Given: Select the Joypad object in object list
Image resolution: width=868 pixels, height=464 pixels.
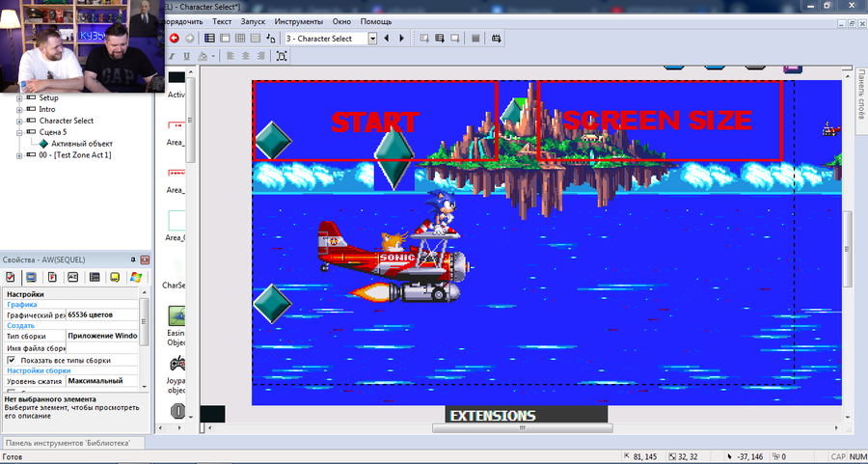Looking at the screenshot, I should pyautogui.click(x=176, y=374).
